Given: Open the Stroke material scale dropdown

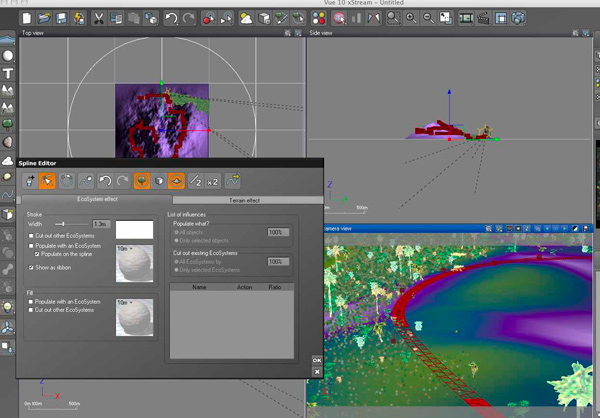Looking at the screenshot, I should pyautogui.click(x=125, y=246).
